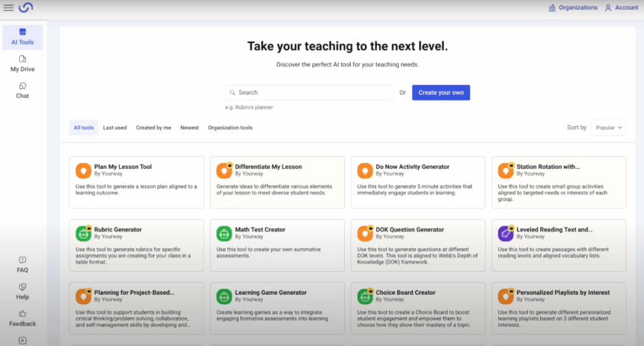Click the Yourway logo icon
This screenshot has height=346, width=644.
tap(26, 8)
